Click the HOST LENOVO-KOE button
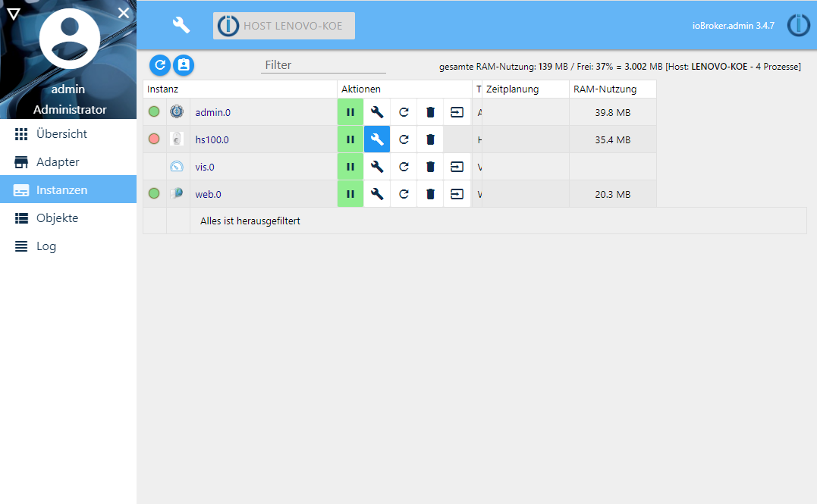817x504 pixels. pos(284,26)
